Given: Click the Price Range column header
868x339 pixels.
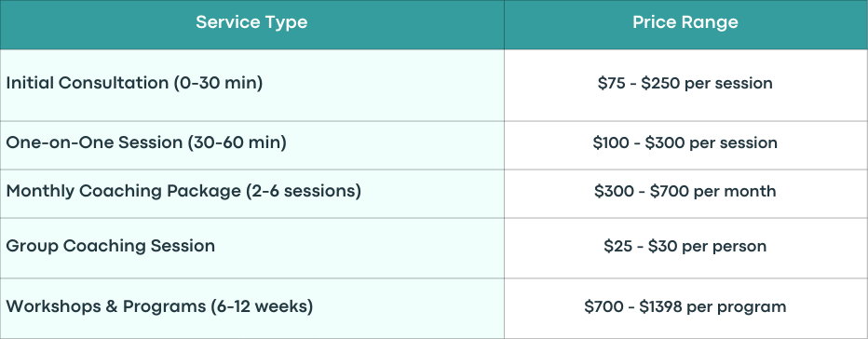Looking at the screenshot, I should point(685,24).
